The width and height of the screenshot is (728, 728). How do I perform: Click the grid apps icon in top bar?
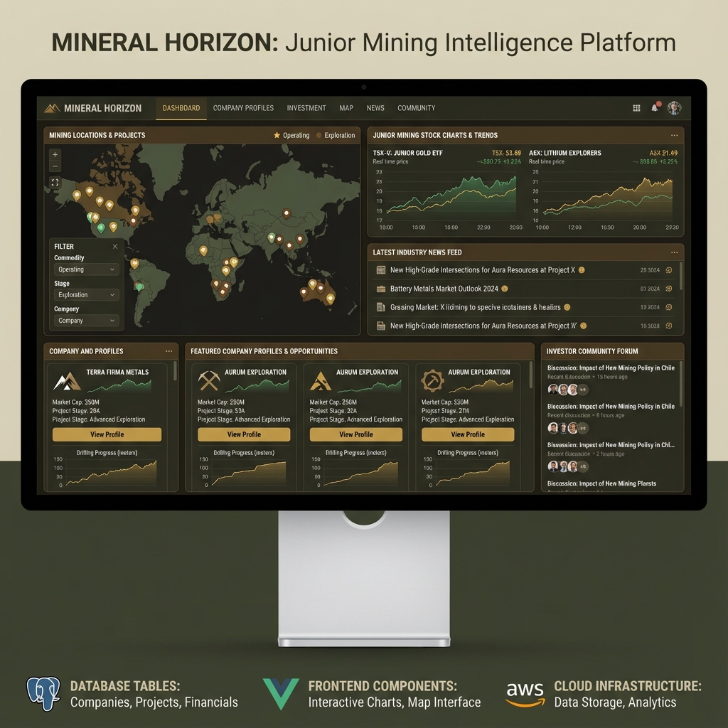point(636,107)
